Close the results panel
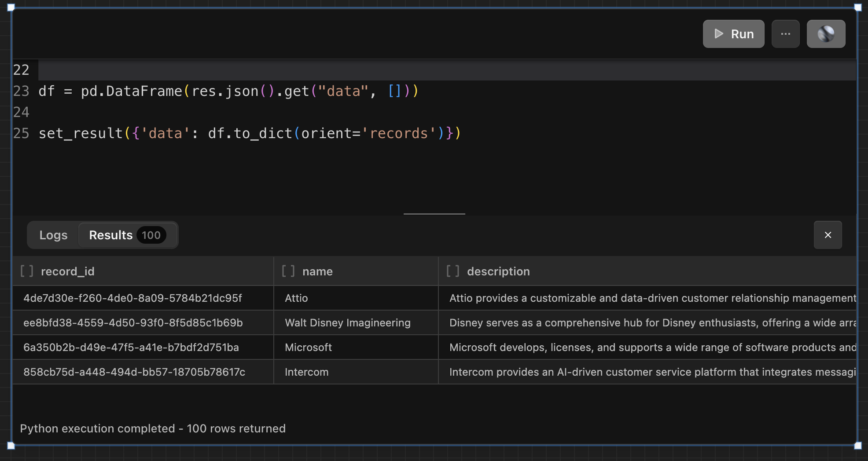 coord(828,235)
